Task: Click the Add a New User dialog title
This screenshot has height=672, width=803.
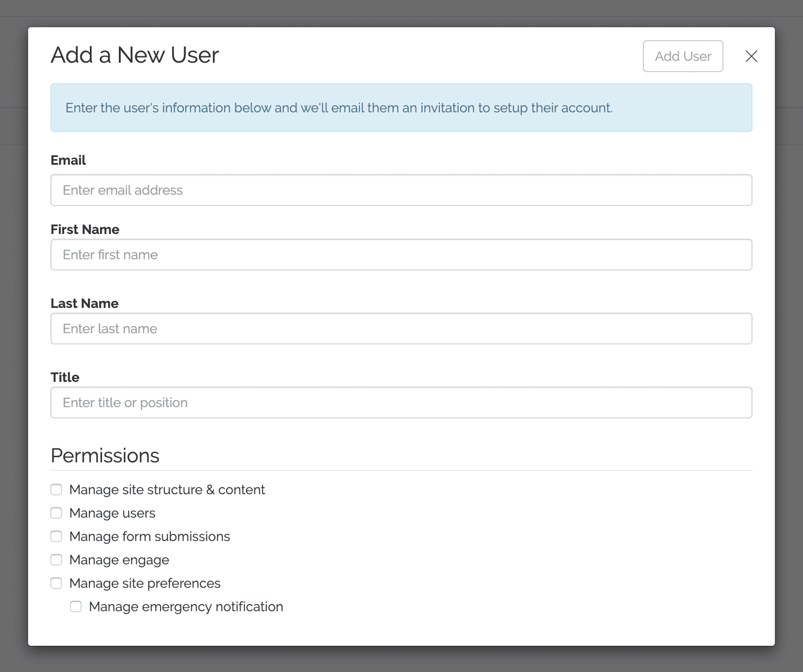Action: 134,55
